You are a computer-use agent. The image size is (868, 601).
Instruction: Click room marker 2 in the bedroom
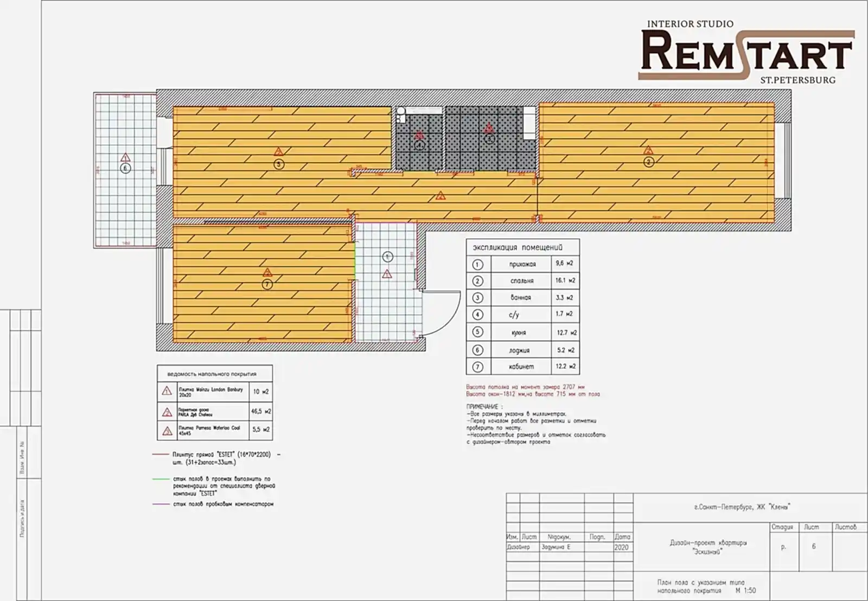coord(648,162)
